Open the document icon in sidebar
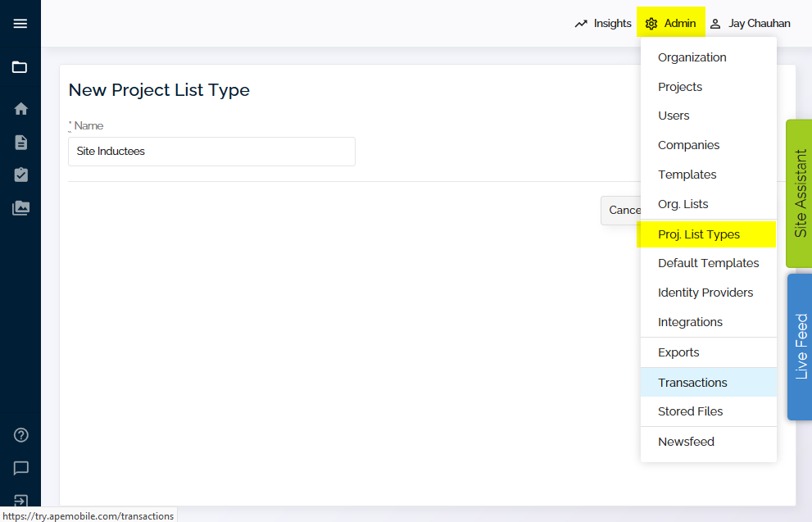 [20, 143]
